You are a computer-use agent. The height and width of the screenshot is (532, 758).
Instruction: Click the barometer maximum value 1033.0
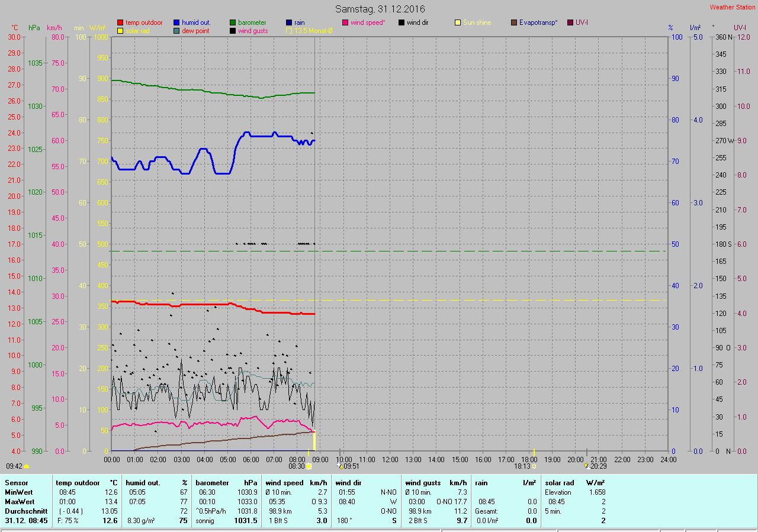tap(248, 502)
